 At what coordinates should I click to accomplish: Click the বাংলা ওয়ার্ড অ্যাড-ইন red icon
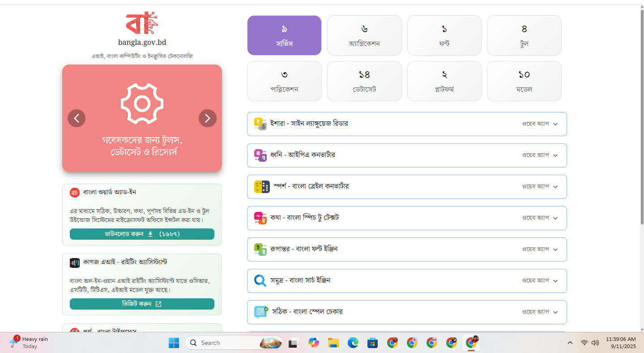click(74, 192)
